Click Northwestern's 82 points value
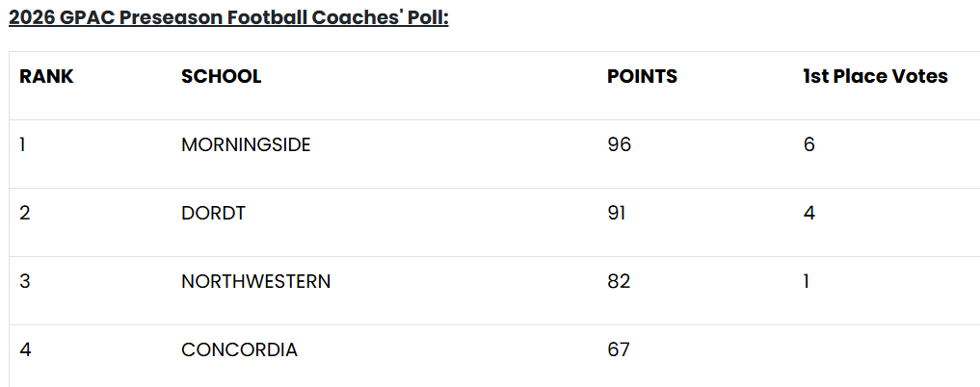Screen dimensions: 980x387 coord(619,281)
